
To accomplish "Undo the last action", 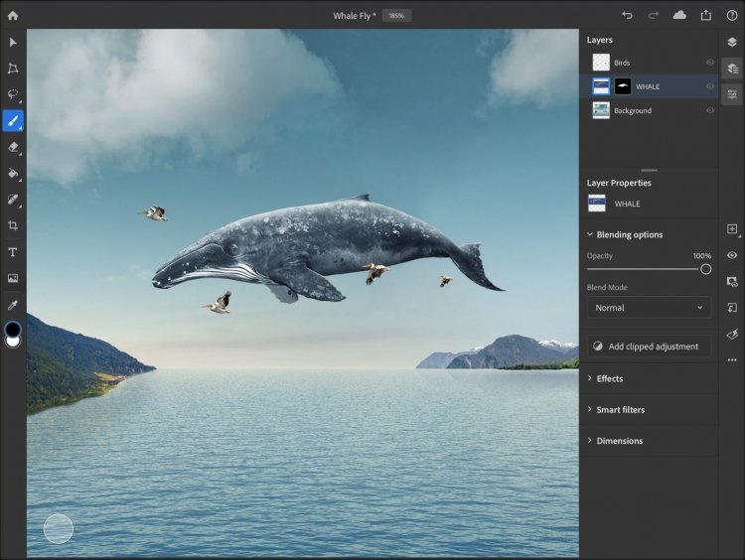I will pyautogui.click(x=627, y=15).
